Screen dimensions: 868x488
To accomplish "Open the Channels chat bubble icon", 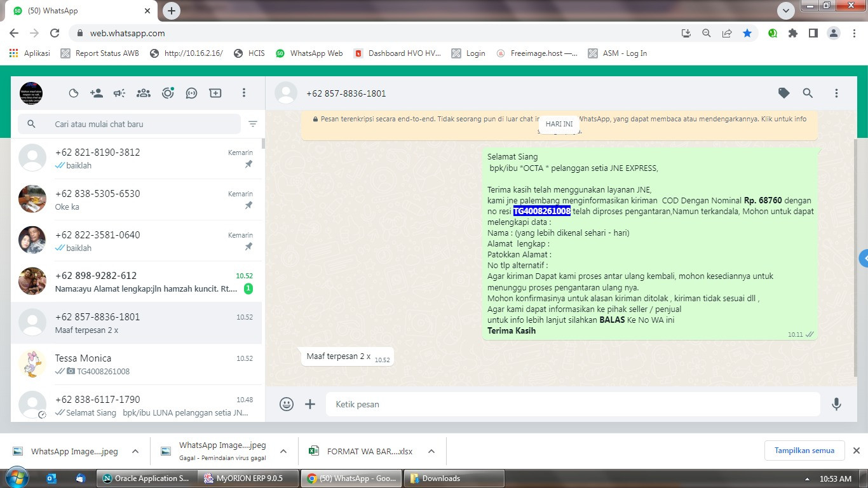I will click(191, 93).
